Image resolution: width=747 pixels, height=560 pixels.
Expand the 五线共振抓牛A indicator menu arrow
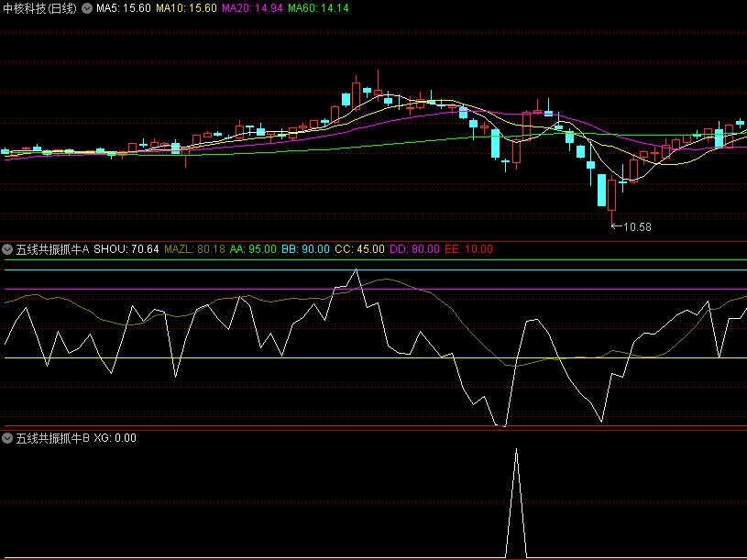[8, 248]
